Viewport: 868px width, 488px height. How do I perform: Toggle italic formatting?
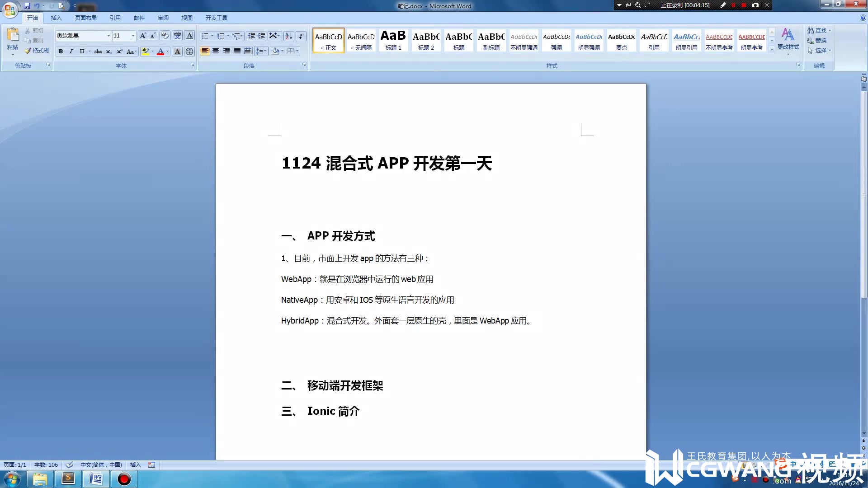[x=71, y=52]
